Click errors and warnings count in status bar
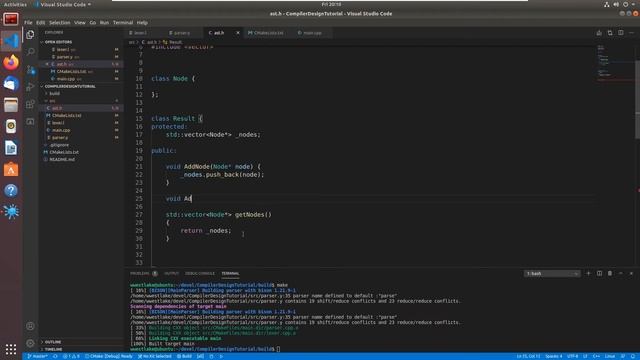Screen dimensions: 640x360 point(71,356)
